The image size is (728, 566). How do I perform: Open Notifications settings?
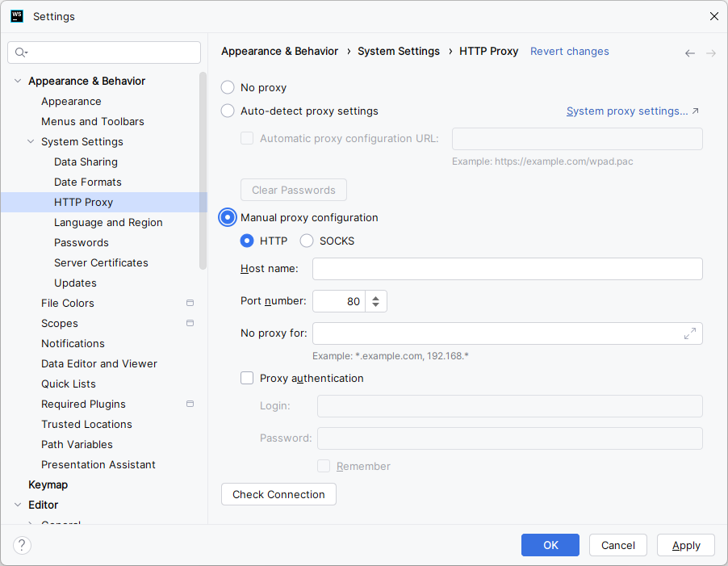point(73,344)
